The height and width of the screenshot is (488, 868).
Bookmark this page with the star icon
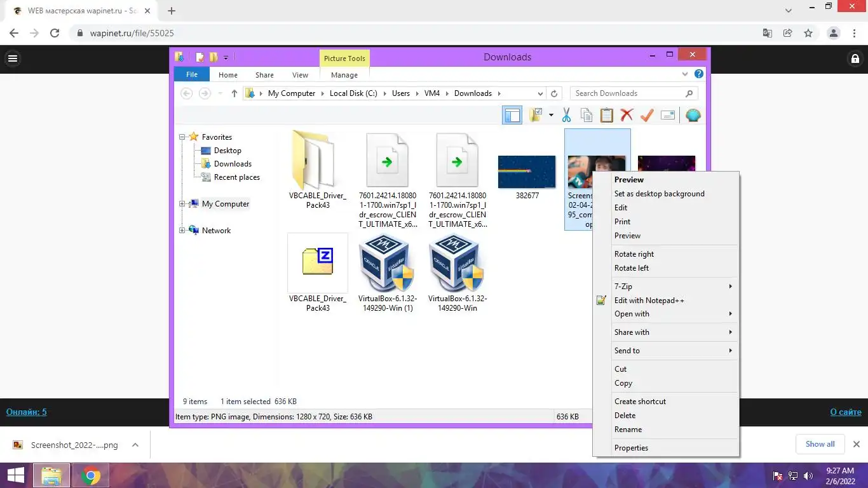(x=808, y=33)
